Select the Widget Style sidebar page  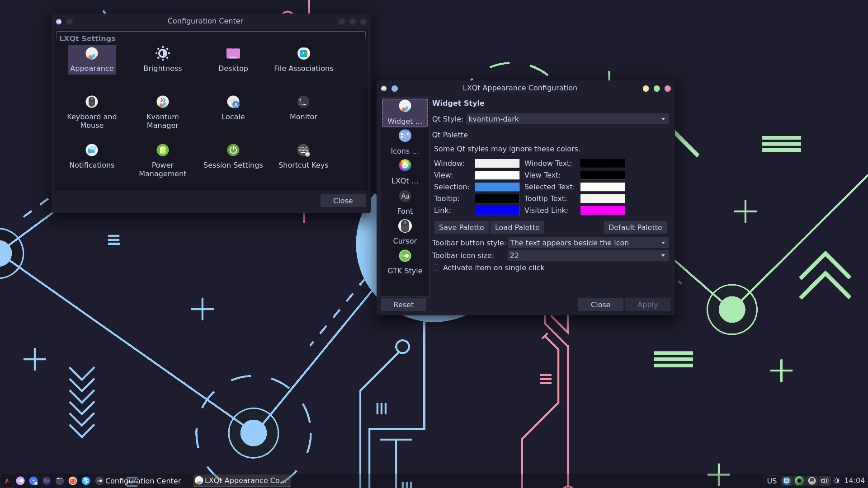click(405, 113)
